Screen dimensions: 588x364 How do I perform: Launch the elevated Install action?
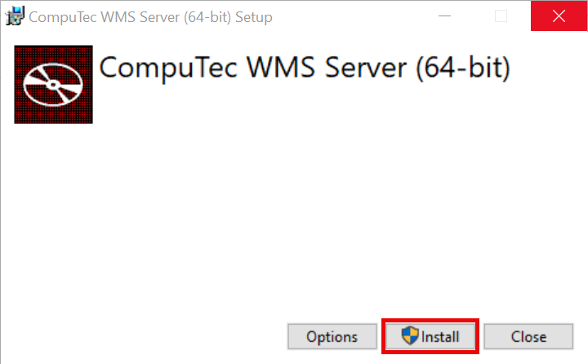click(431, 336)
